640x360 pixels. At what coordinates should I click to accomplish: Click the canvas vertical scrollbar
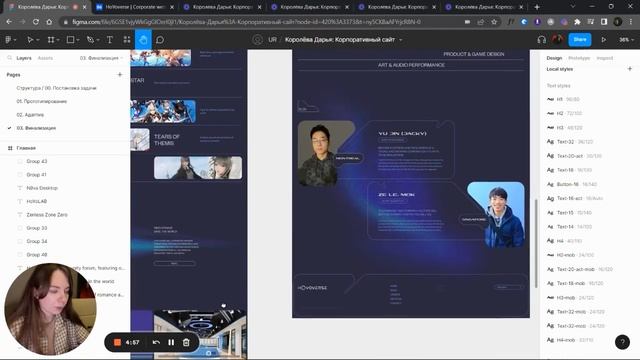535,243
